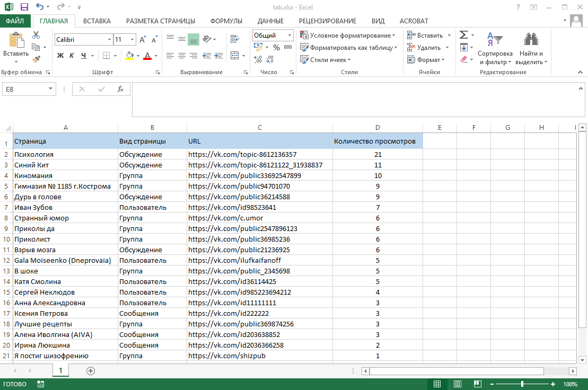Toggle center horizontal alignment
Image resolution: width=588 pixels, height=390 pixels.
(x=181, y=55)
